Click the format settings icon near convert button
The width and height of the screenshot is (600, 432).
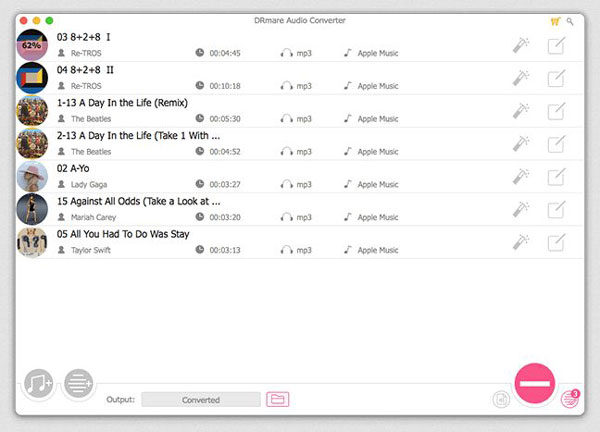pos(501,400)
